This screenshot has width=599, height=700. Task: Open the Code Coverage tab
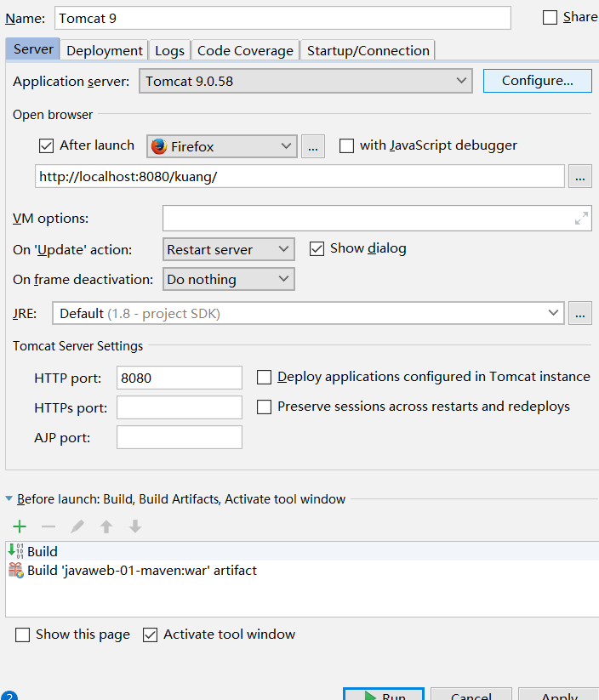(245, 50)
